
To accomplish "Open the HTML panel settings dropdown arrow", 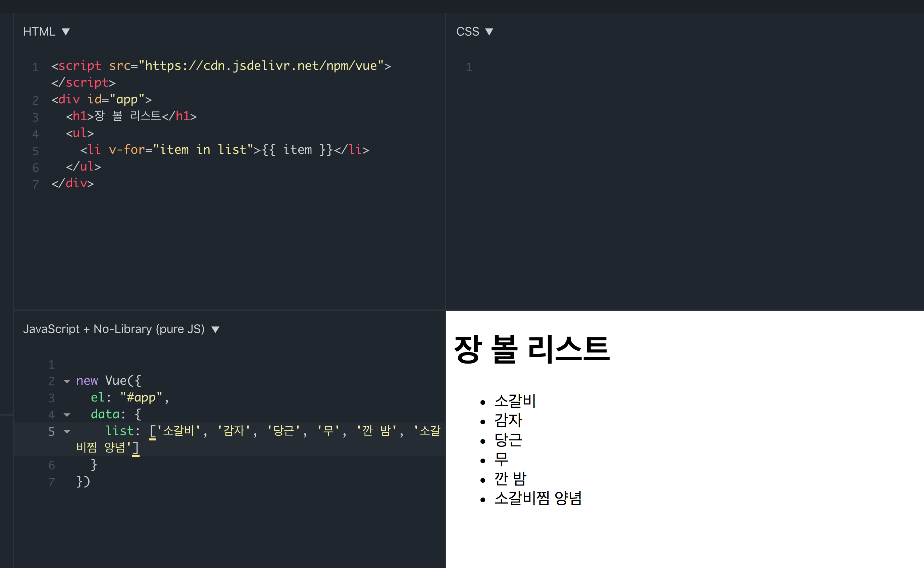I will 66,32.
